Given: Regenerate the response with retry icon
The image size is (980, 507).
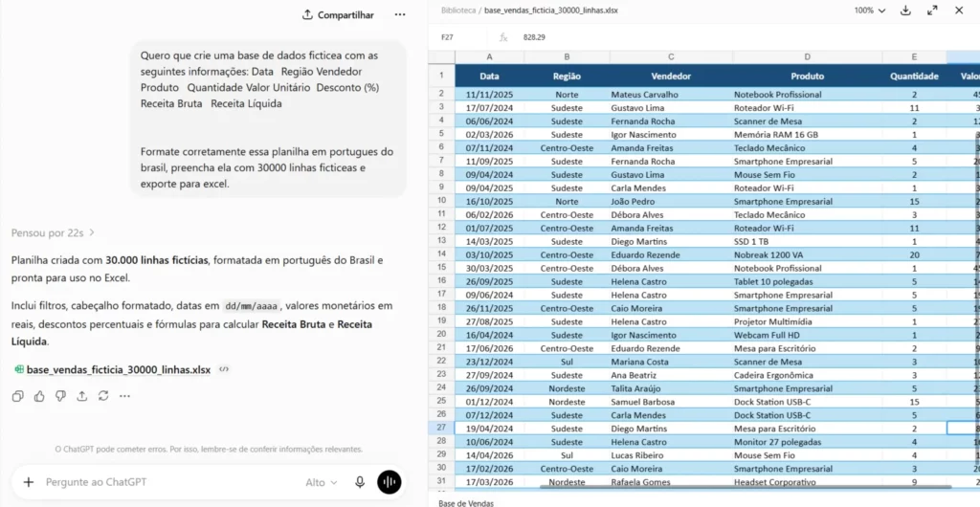Looking at the screenshot, I should [x=103, y=396].
